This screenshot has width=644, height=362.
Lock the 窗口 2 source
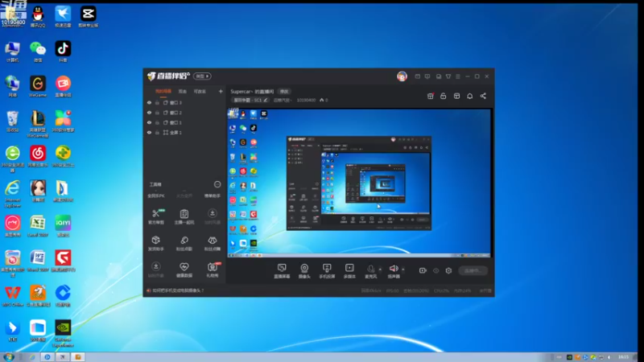157,113
